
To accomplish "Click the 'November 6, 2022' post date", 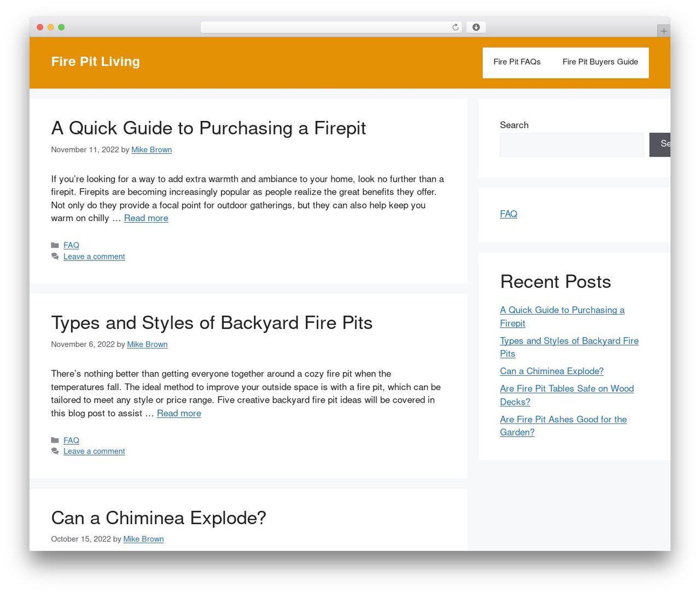I will tap(83, 345).
